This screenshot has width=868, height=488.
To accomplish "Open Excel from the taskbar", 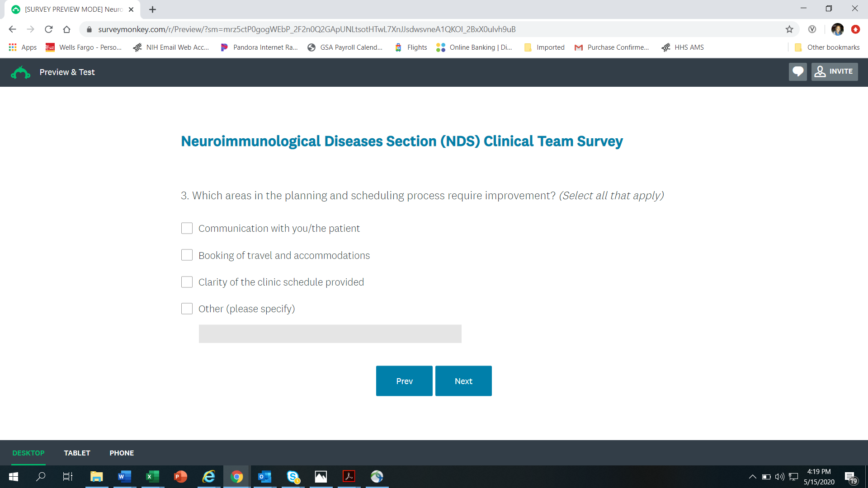I will pyautogui.click(x=152, y=477).
